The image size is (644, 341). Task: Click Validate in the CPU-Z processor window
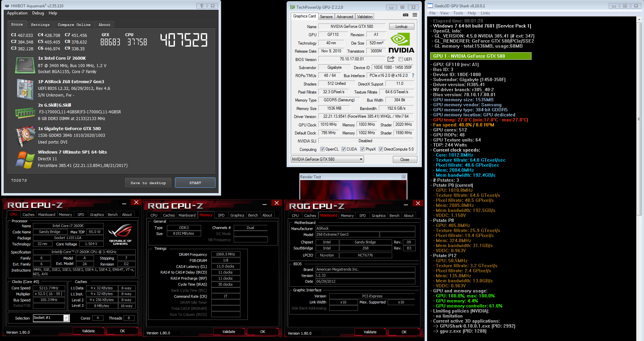coord(88,331)
